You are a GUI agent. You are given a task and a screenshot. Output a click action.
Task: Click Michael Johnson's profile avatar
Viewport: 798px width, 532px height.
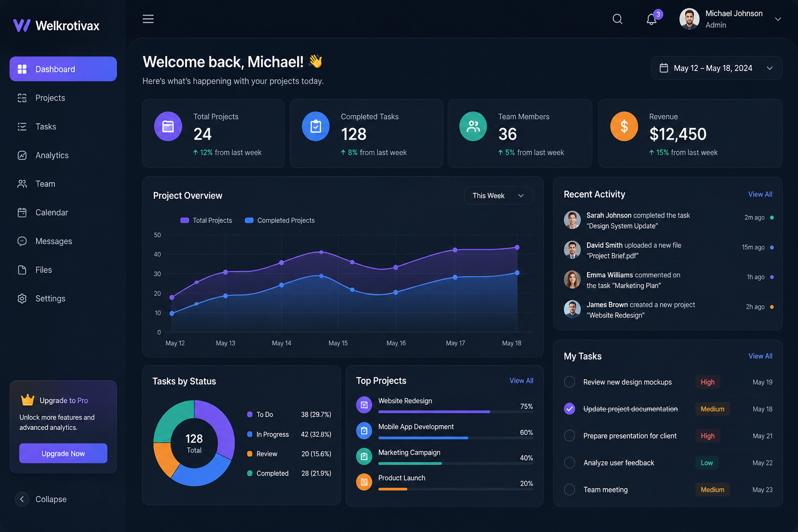click(x=689, y=19)
